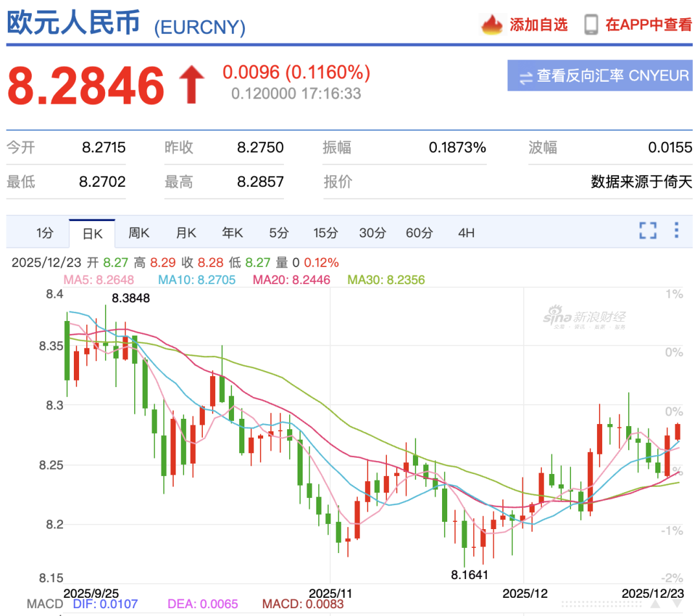700x616 pixels.
Task: Click the current rate 8.2846
Action: point(86,86)
